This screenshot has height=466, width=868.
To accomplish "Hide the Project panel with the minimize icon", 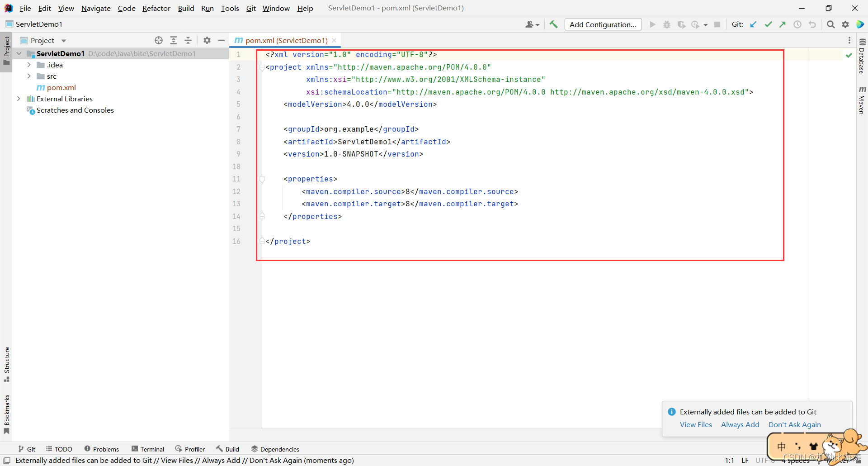I will (x=222, y=40).
